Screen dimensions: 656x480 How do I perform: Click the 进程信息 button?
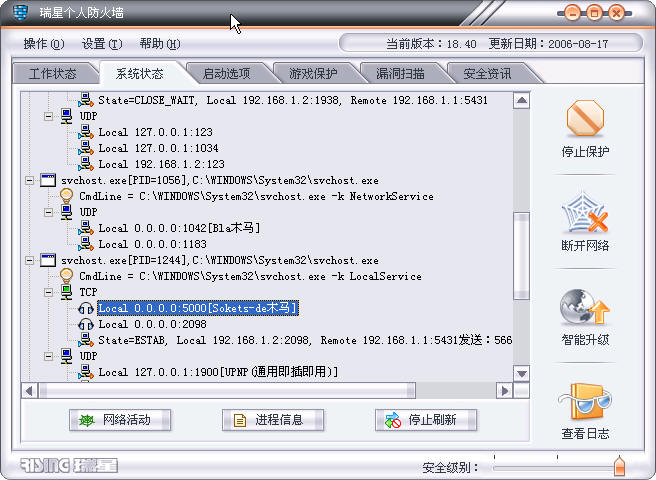click(273, 420)
